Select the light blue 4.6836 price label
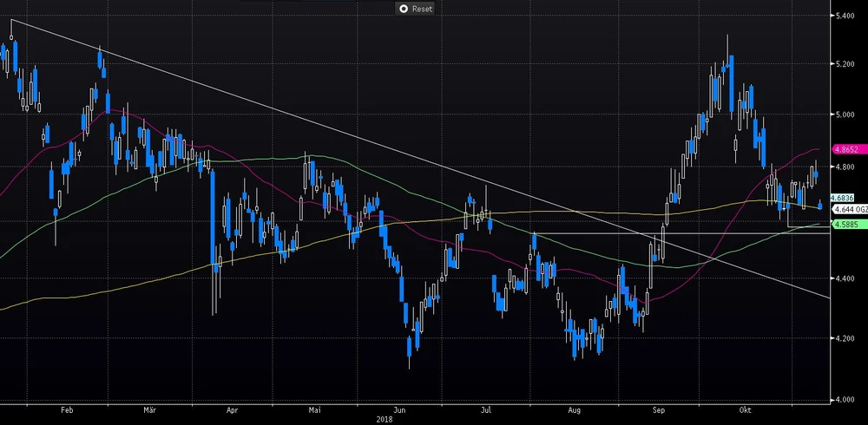This screenshot has width=868, height=425. coord(845,198)
